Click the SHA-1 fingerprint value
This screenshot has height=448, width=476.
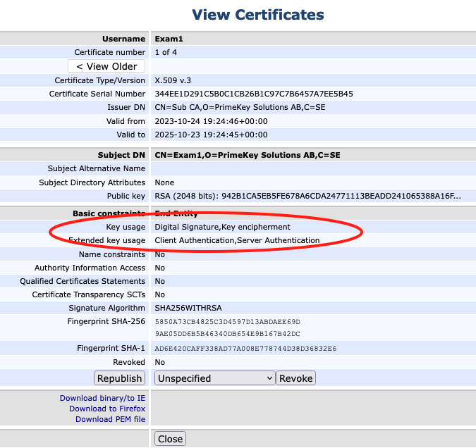click(x=245, y=349)
